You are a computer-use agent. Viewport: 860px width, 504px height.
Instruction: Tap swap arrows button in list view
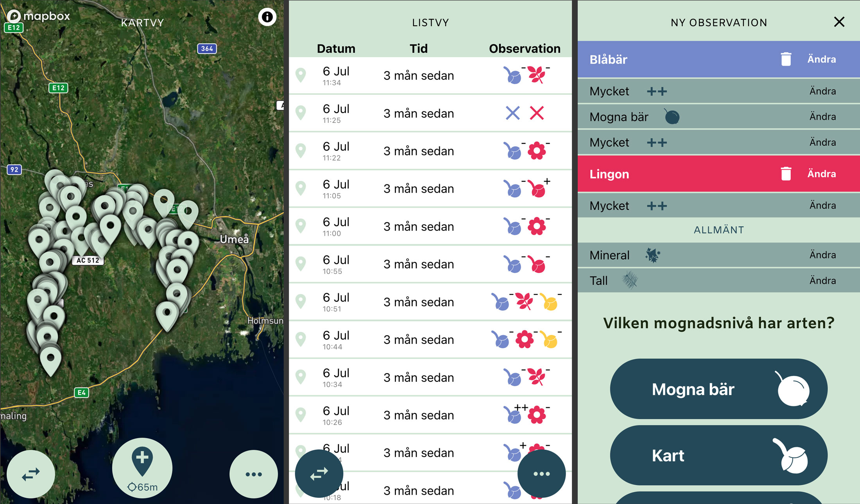(319, 474)
